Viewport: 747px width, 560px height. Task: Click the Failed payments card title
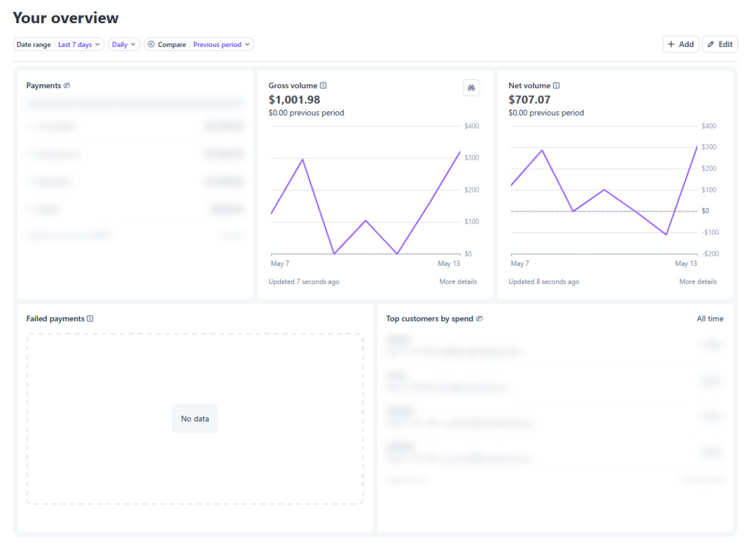[x=55, y=319]
